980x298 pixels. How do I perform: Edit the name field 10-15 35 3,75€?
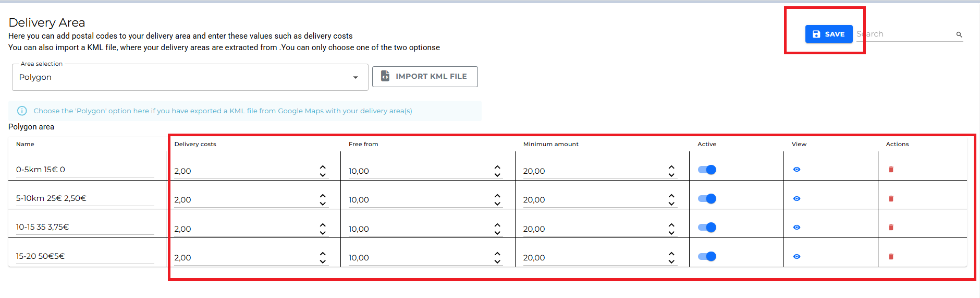click(x=84, y=227)
